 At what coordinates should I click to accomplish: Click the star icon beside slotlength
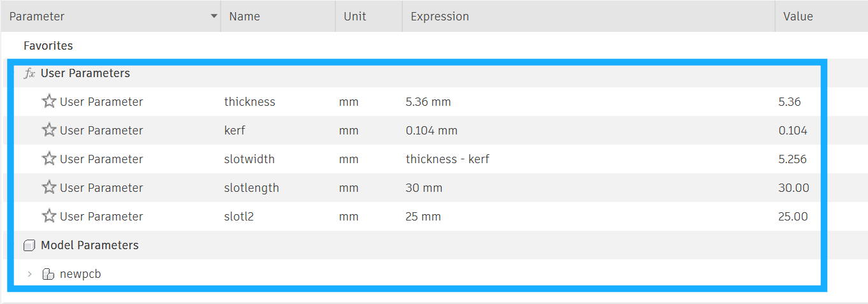[x=49, y=187]
